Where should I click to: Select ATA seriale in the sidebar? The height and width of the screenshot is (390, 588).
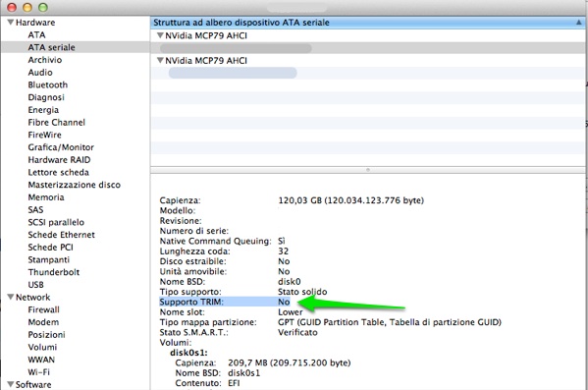coord(51,47)
